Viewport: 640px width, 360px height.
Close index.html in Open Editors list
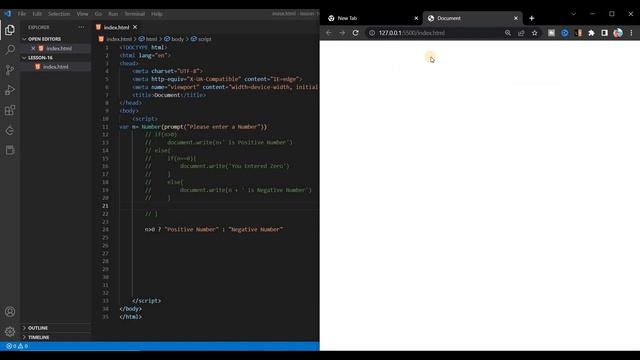[33, 49]
